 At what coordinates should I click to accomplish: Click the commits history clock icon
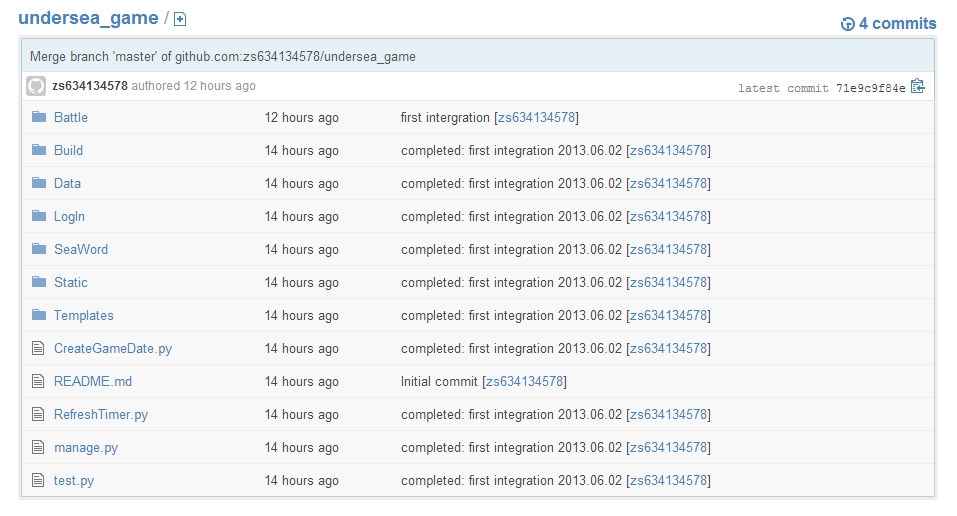847,24
